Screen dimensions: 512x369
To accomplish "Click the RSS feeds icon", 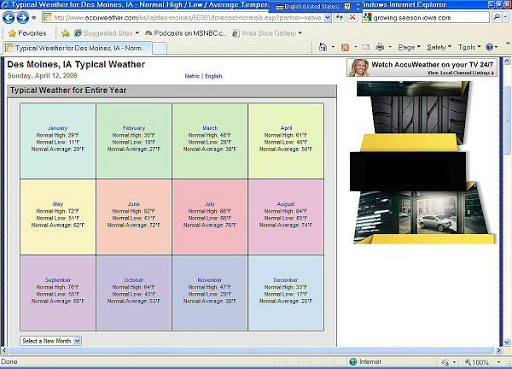I will pos(345,47).
